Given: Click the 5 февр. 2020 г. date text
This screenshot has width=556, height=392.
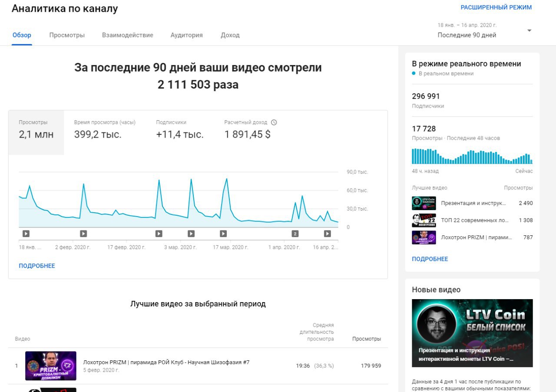Looking at the screenshot, I should [x=101, y=370].
